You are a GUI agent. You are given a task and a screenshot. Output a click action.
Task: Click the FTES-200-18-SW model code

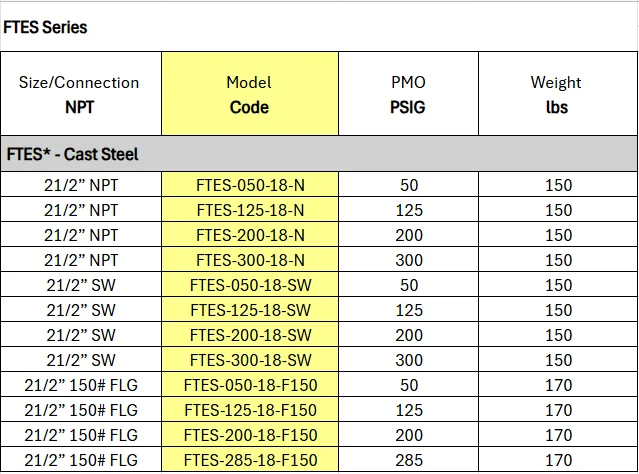tap(250, 335)
